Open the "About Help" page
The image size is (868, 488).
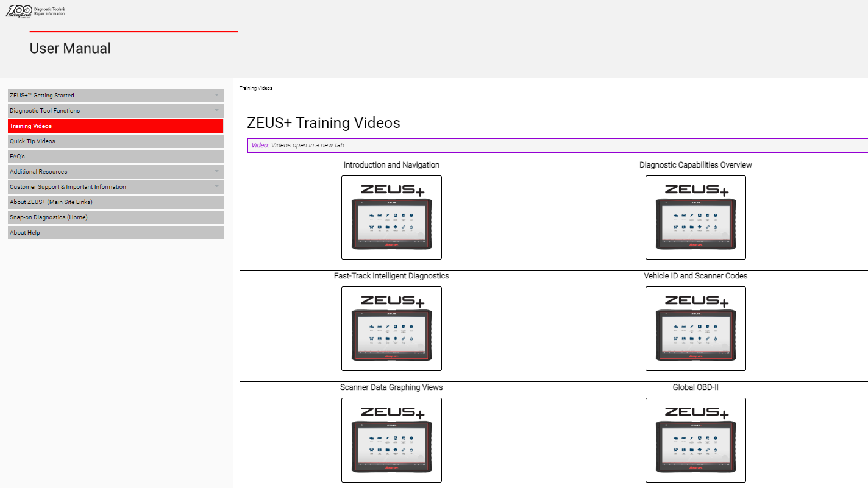tap(115, 232)
